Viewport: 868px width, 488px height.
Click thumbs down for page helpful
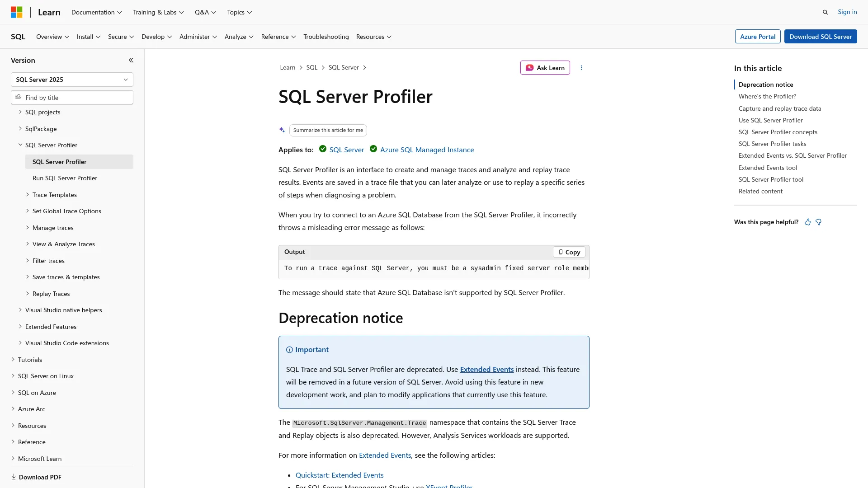coord(819,222)
